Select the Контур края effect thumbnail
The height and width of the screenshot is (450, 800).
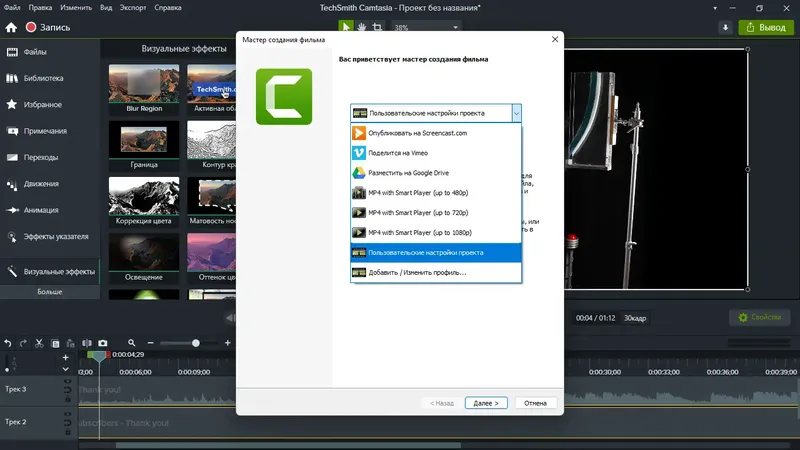coord(212,145)
